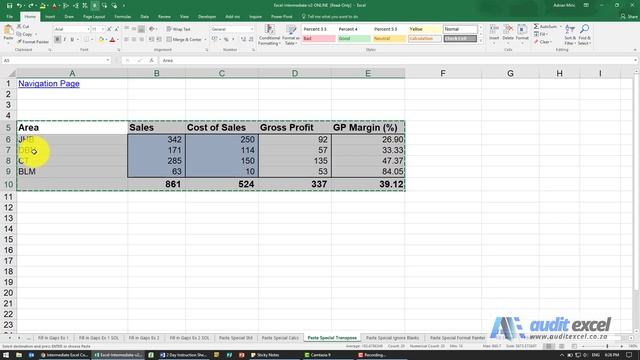This screenshot has width=640, height=360.
Task: Toggle Wrap Text
Action: pyautogui.click(x=178, y=29)
